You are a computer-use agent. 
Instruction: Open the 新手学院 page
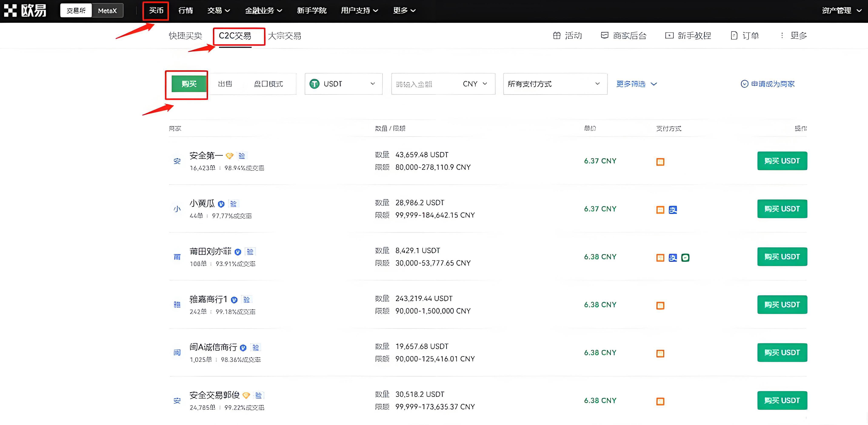pyautogui.click(x=312, y=10)
